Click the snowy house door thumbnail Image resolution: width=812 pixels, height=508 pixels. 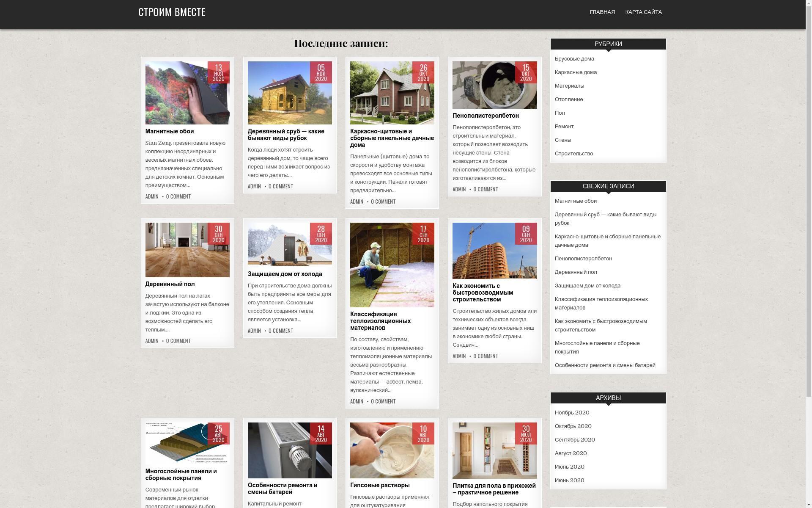point(290,244)
